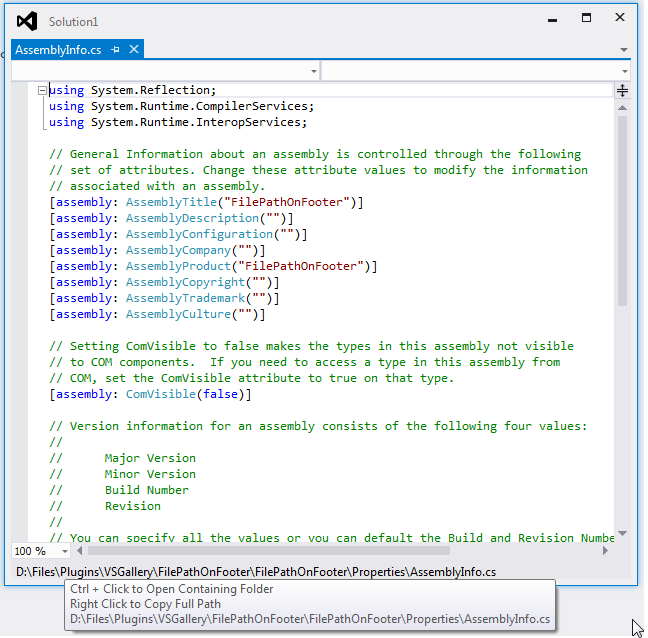Click the vertical scrollbar thumb

622,210
